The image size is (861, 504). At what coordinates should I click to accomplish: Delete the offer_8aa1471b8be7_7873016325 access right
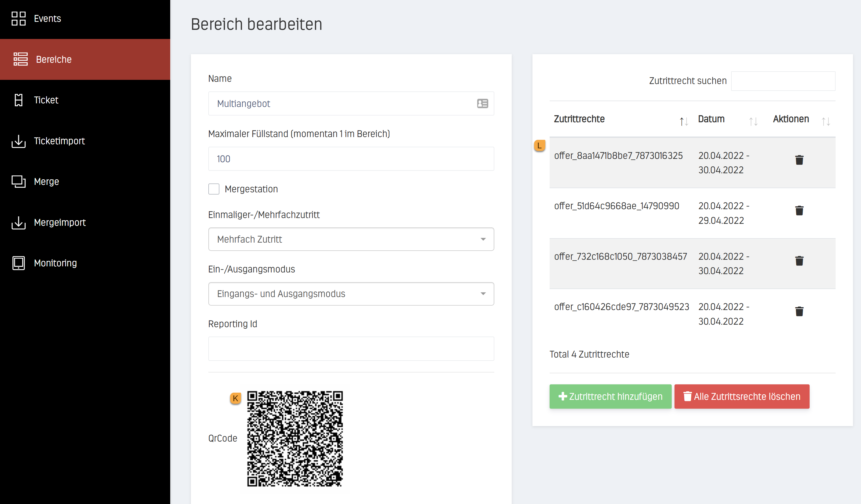click(799, 160)
